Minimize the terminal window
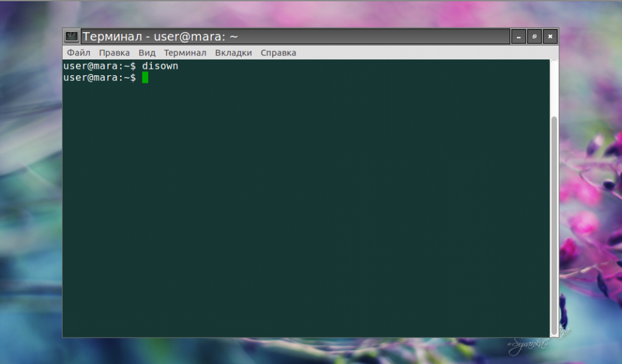Screen dimensions: 622x364 (x=518, y=37)
